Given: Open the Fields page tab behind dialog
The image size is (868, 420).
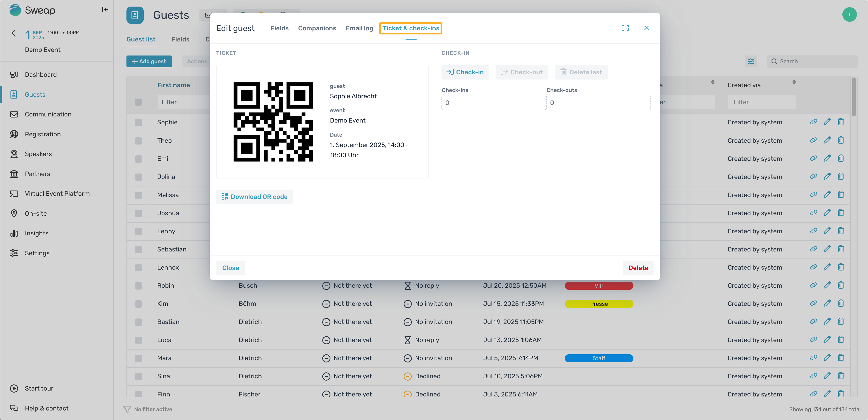Looking at the screenshot, I should point(180,39).
